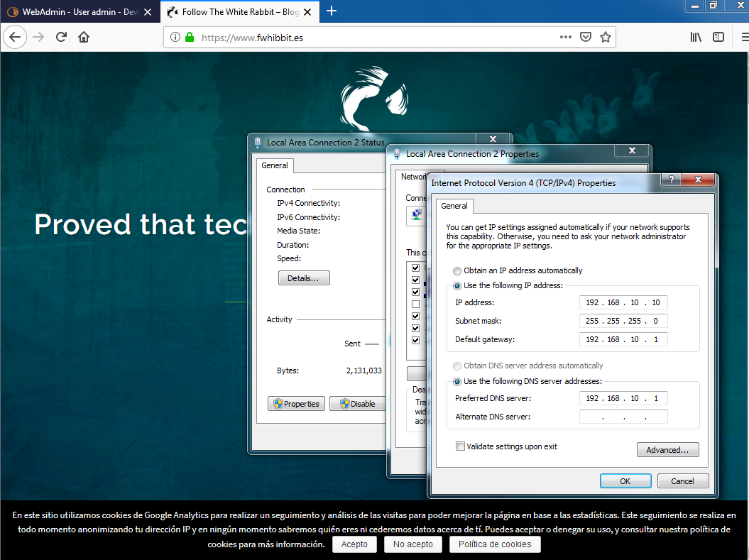Bookmark this page with star icon
Screen dimensions: 749x560
pos(606,38)
